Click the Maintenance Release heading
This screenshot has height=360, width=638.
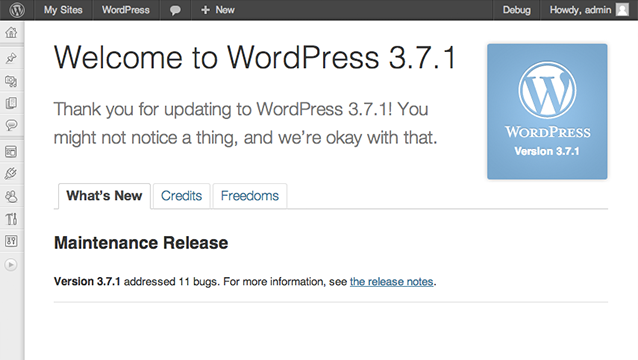141,243
